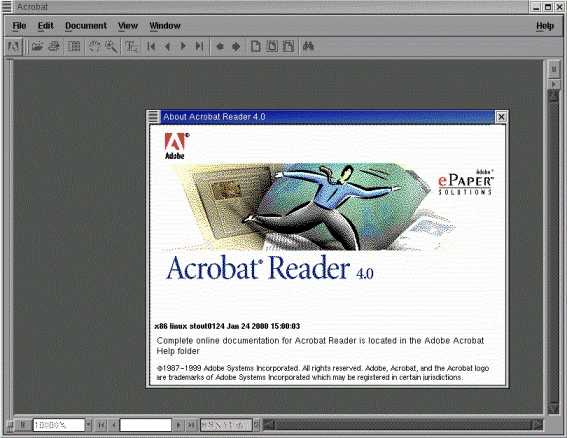Viewport: 567px width, 438px height.
Task: Open the page size dropdown in the status bar
Action: [256, 425]
